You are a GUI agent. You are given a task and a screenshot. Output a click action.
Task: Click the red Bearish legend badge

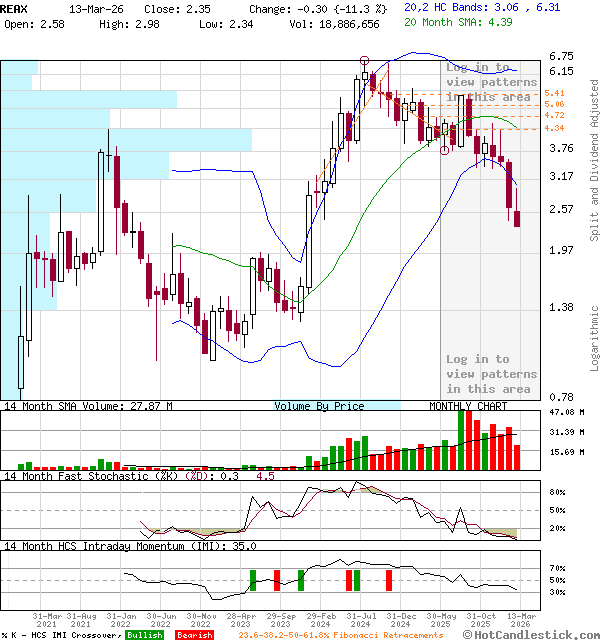192,635
